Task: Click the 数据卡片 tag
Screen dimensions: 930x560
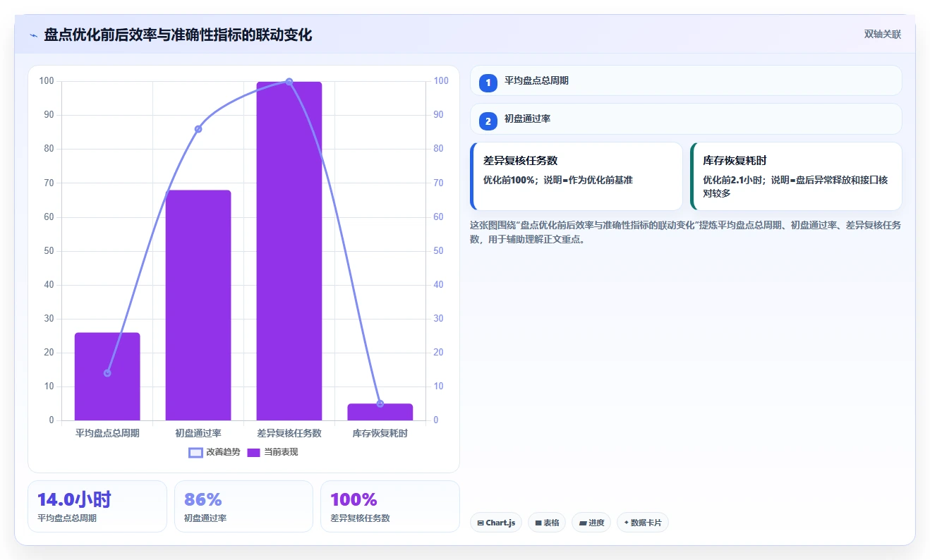Action: click(x=643, y=523)
